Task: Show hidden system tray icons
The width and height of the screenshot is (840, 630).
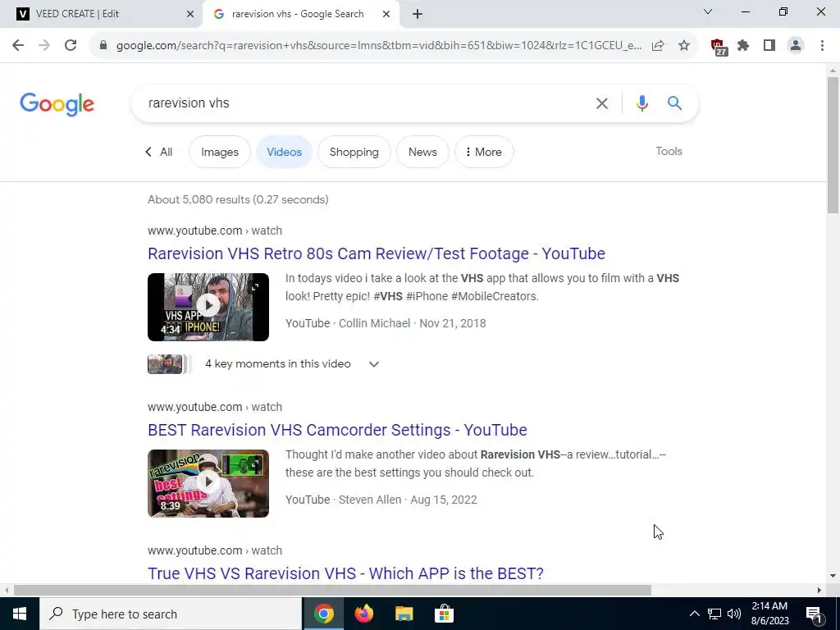Action: click(694, 614)
